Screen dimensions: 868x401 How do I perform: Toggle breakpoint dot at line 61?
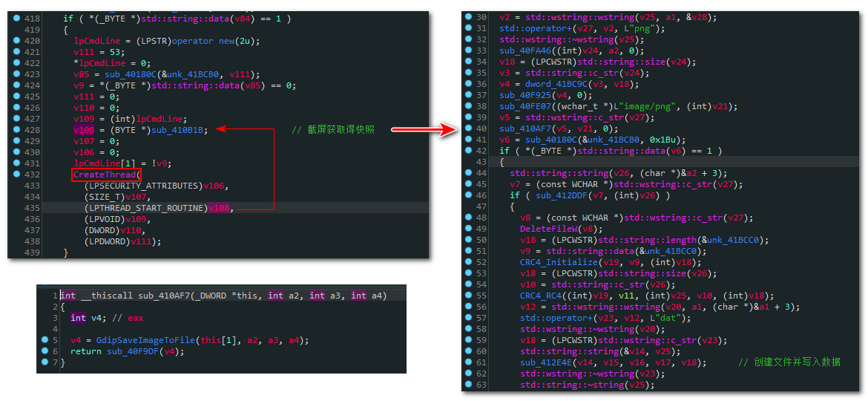tap(470, 362)
